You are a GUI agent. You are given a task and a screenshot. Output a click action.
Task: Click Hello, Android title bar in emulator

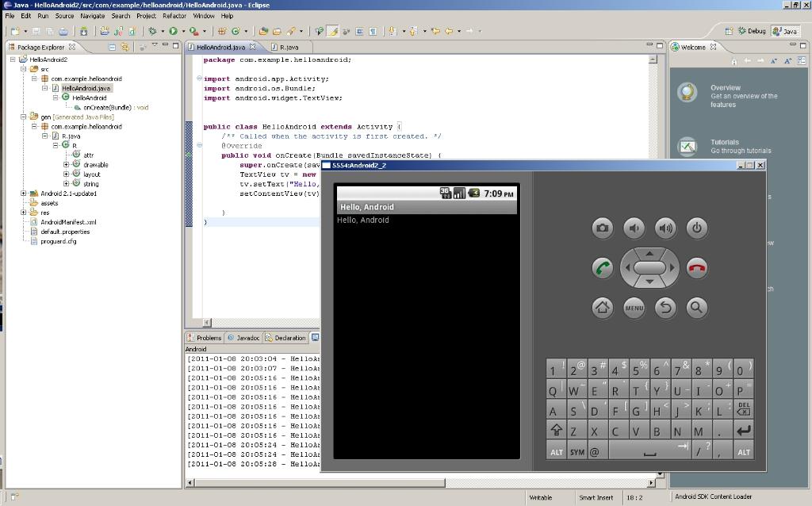click(x=427, y=207)
